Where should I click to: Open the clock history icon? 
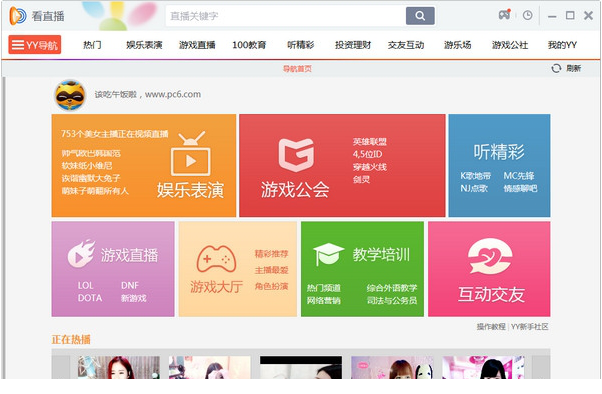(528, 15)
